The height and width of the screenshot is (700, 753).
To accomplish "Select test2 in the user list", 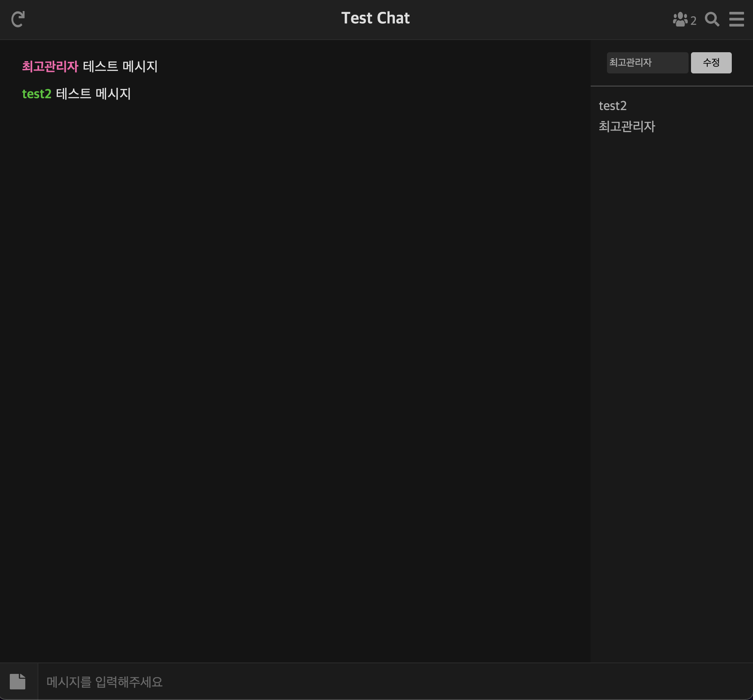I will point(612,106).
